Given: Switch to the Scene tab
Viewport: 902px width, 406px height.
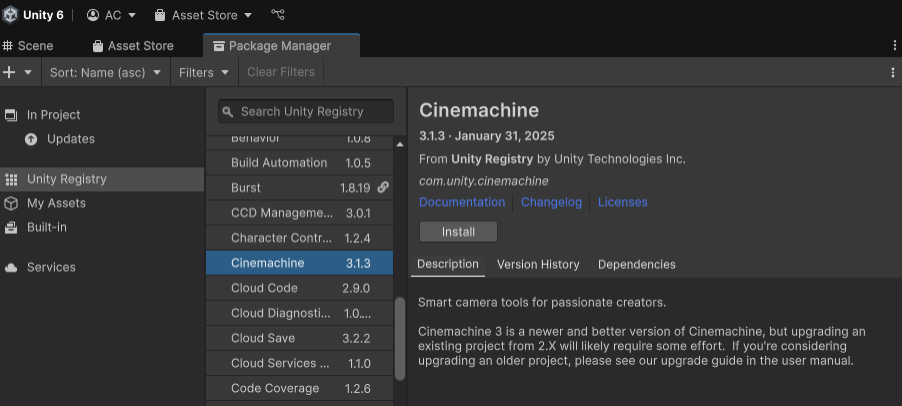Looking at the screenshot, I should (x=28, y=45).
